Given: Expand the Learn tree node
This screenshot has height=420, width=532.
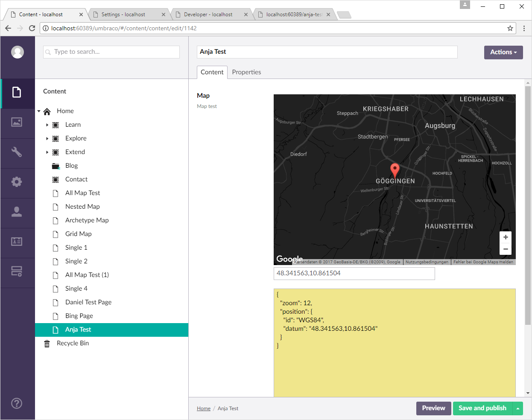Looking at the screenshot, I should 47,125.
